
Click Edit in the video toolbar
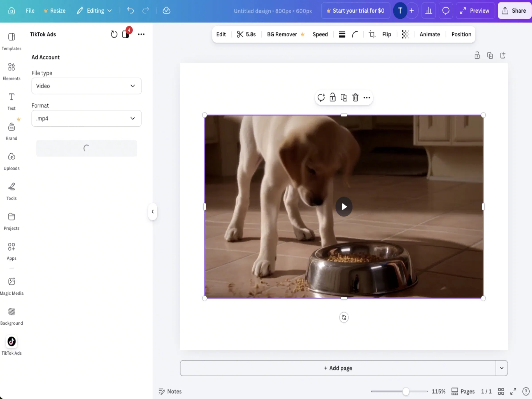[221, 34]
